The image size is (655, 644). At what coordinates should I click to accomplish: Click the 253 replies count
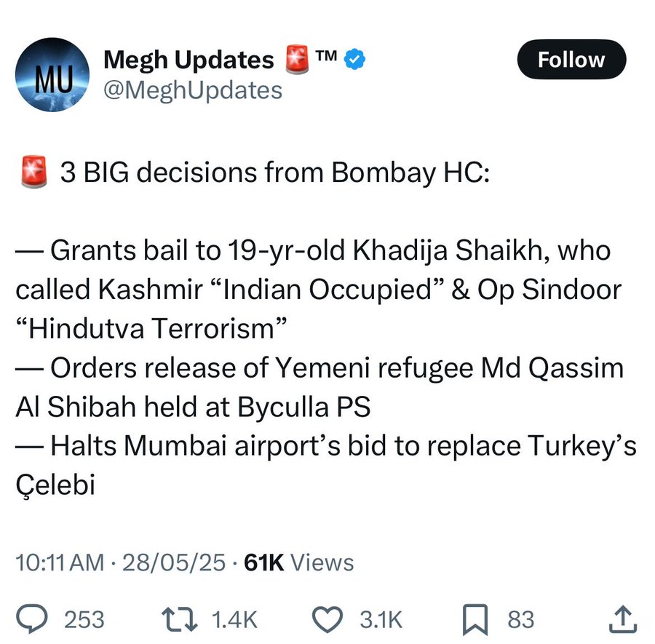point(84,619)
